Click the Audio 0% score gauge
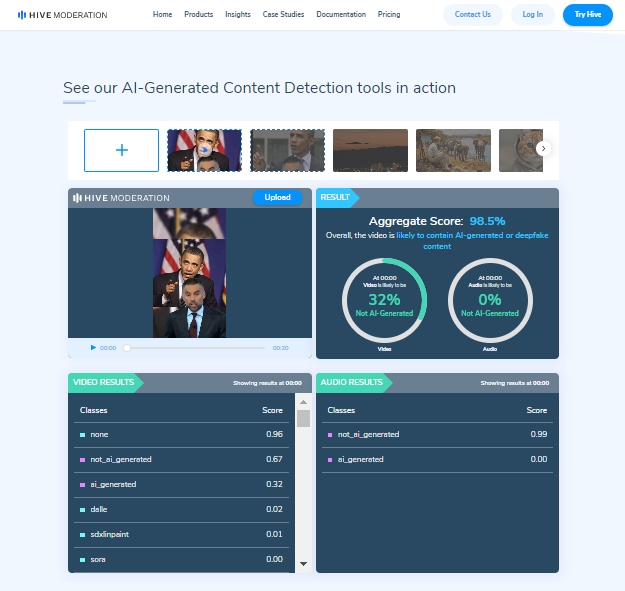 (490, 300)
